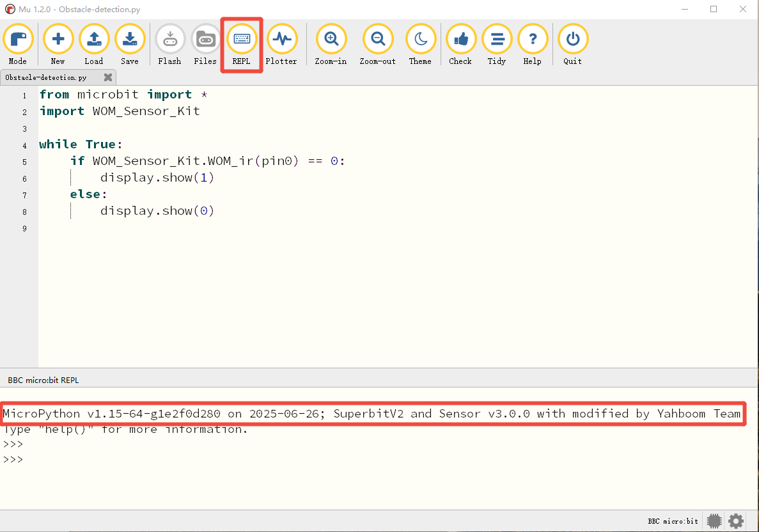The height and width of the screenshot is (532, 759).
Task: Close the Obstacle-detection.py tab
Action: click(x=108, y=77)
